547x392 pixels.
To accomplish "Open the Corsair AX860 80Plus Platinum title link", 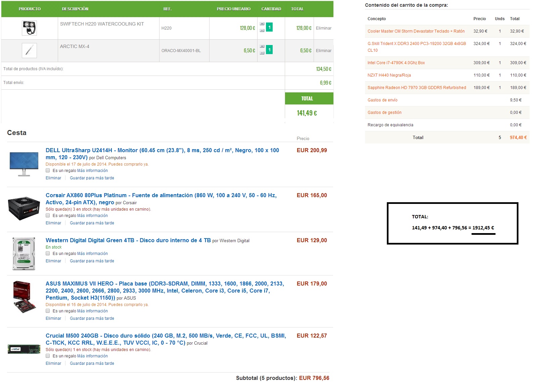I will click(x=161, y=199).
